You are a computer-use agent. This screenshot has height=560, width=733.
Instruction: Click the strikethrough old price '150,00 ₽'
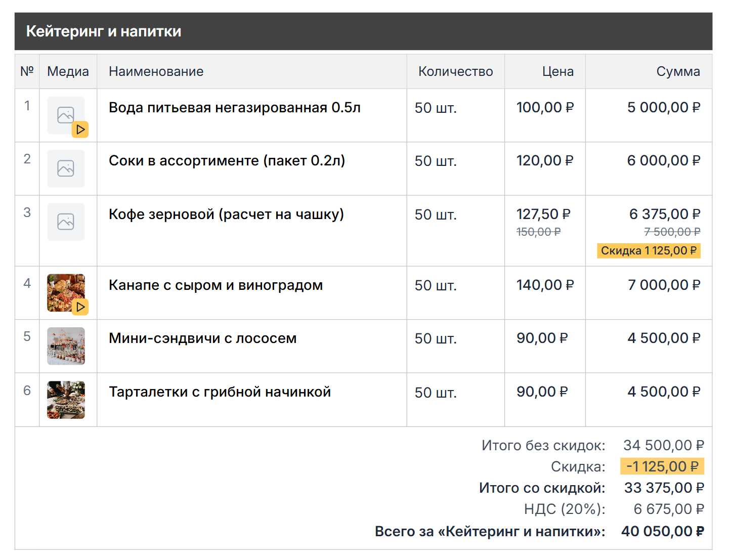pos(539,233)
